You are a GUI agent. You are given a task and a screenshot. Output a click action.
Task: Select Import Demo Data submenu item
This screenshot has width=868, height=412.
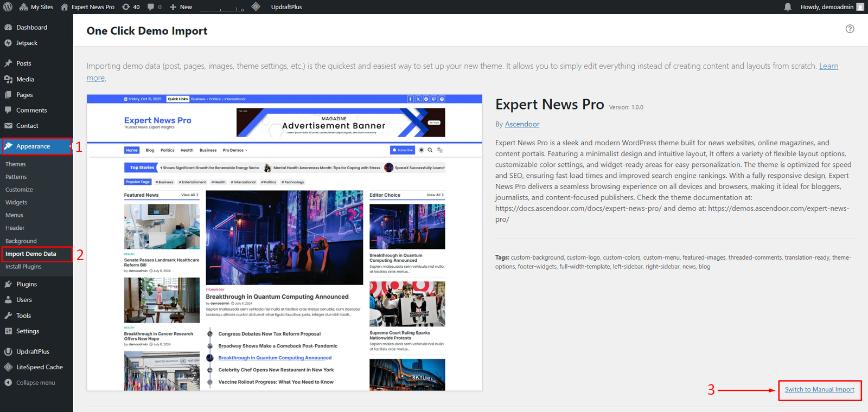point(31,254)
